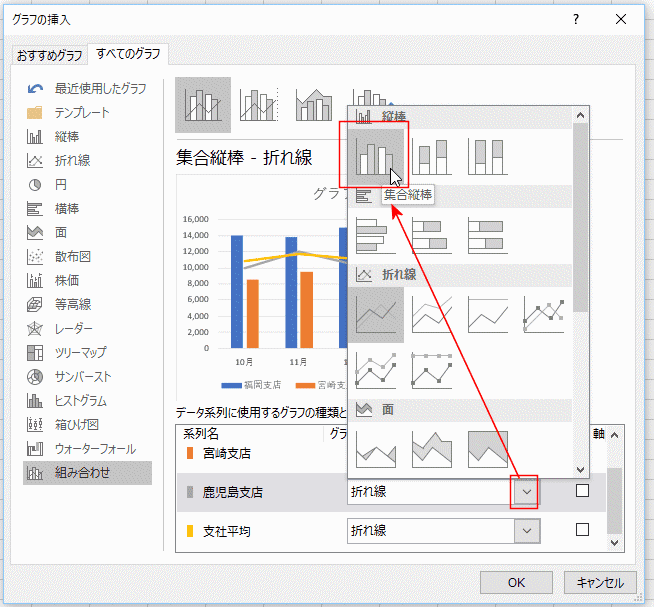The image size is (654, 607).
Task: Select 散布図 in the chart category list
Action: (x=75, y=257)
